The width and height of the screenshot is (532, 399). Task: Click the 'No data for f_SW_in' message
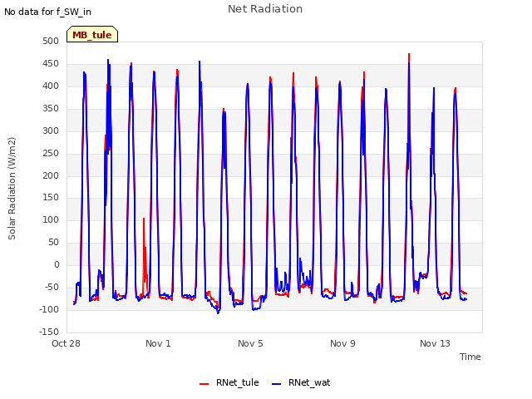47,12
